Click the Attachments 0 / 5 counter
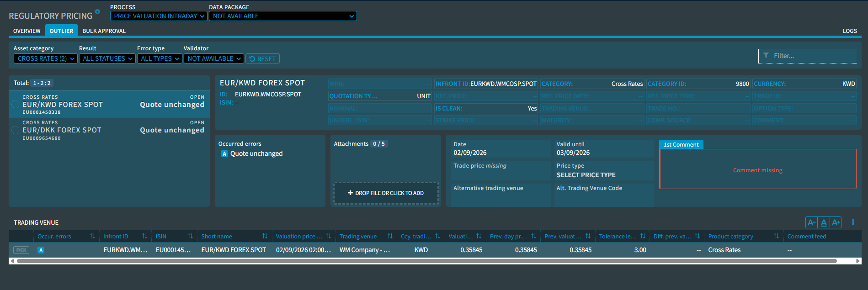 click(379, 144)
